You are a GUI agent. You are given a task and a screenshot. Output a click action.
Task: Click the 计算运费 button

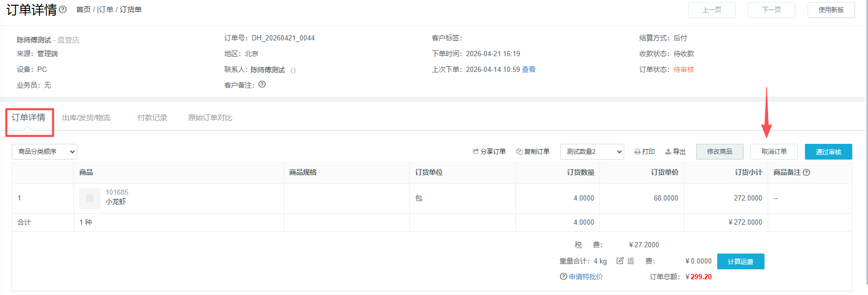(x=741, y=261)
